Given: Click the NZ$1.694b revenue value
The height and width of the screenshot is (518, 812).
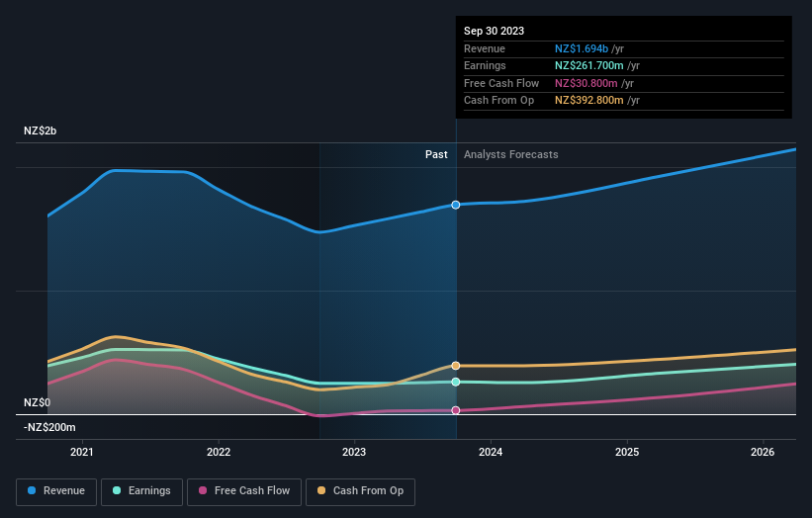Looking at the screenshot, I should click(x=582, y=48).
